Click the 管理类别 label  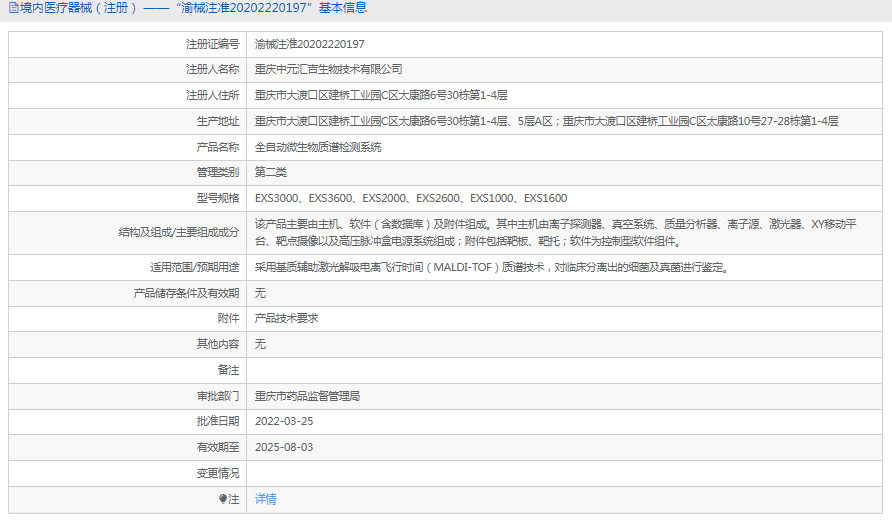pos(218,172)
